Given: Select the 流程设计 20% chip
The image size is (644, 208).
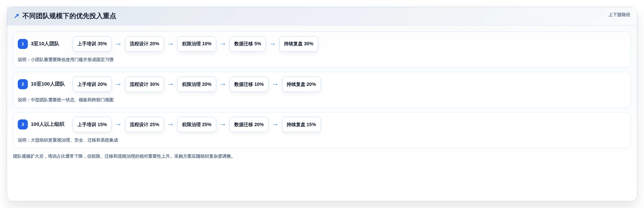Looking at the screenshot, I should (144, 44).
